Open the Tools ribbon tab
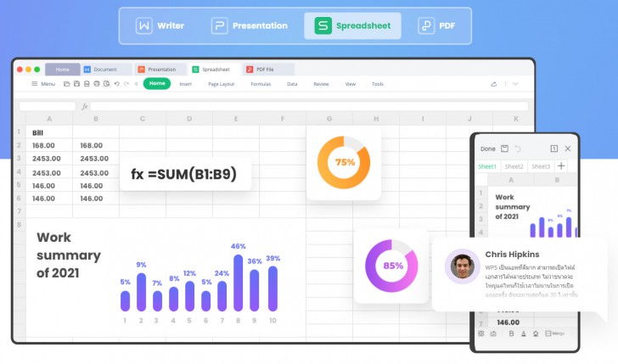The width and height of the screenshot is (618, 364). click(378, 84)
